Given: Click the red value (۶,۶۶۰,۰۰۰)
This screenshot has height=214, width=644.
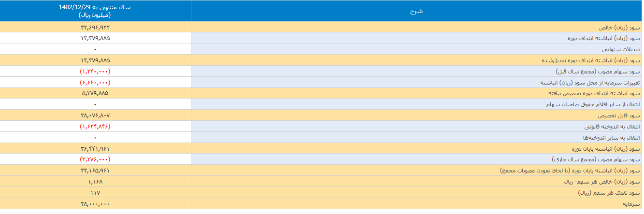Looking at the screenshot, I should coord(95,82).
